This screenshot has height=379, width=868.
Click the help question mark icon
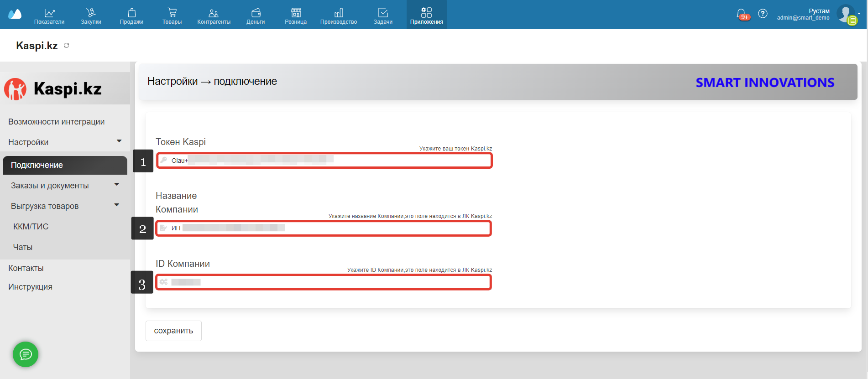point(763,14)
